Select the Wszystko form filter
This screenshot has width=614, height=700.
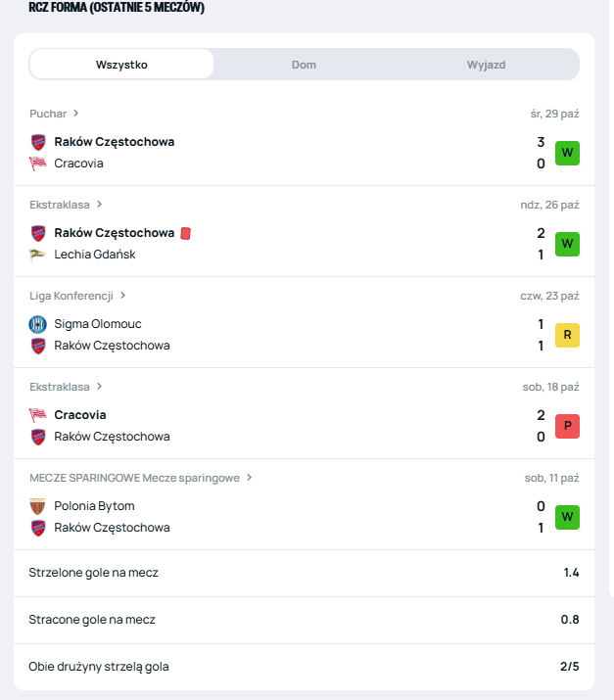coord(121,65)
